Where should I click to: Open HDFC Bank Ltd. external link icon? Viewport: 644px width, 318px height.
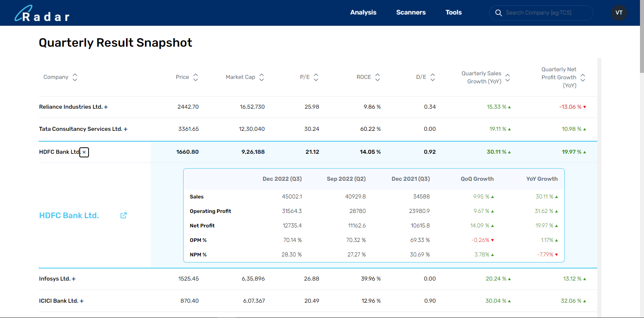(124, 215)
